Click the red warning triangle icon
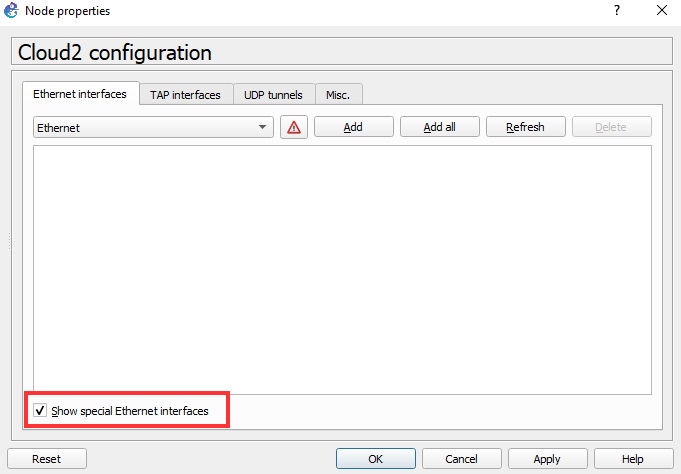The width and height of the screenshot is (681, 474). pyautogui.click(x=294, y=127)
